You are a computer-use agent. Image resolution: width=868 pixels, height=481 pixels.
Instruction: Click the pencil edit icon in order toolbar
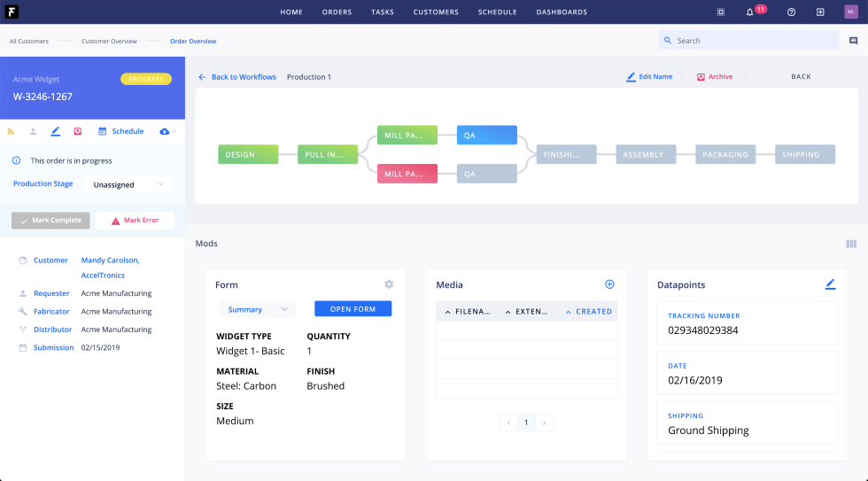[55, 131]
